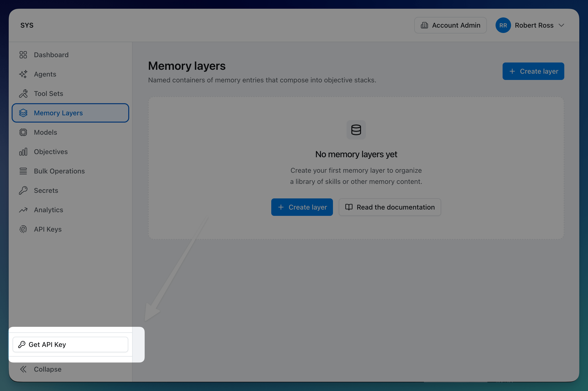Go to Bulk Operations
This screenshot has height=391, width=588.
[x=70, y=171]
